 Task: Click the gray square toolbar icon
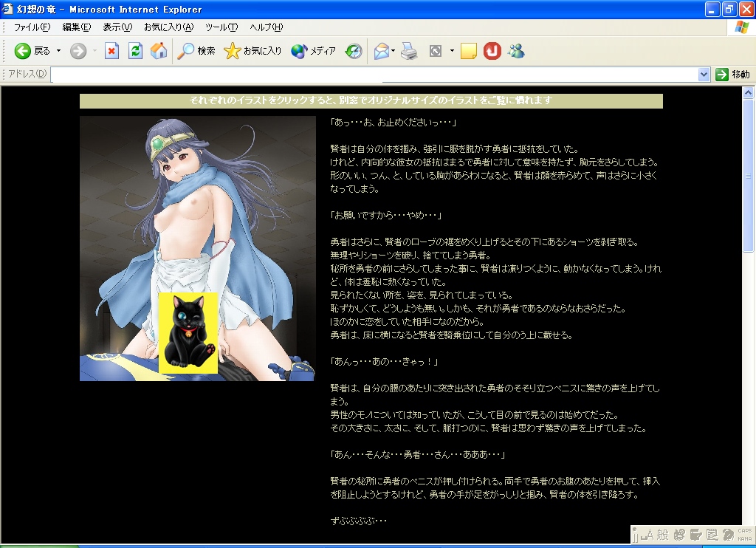pos(436,51)
